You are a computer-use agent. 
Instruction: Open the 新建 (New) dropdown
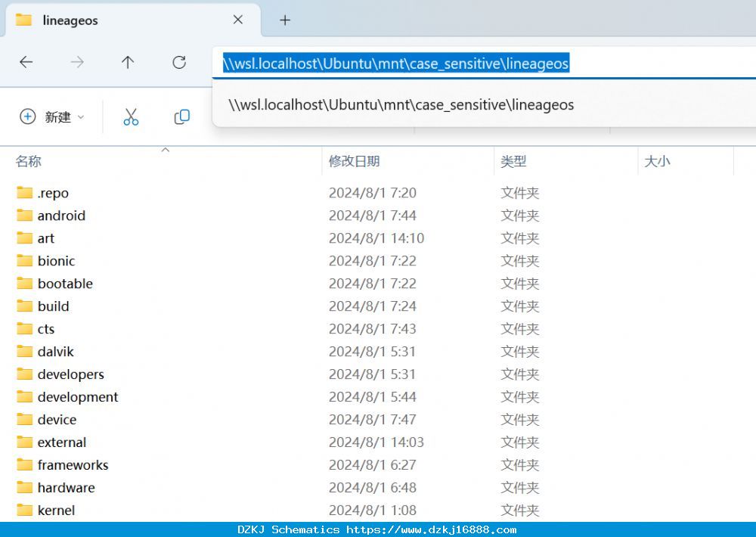[x=52, y=116]
